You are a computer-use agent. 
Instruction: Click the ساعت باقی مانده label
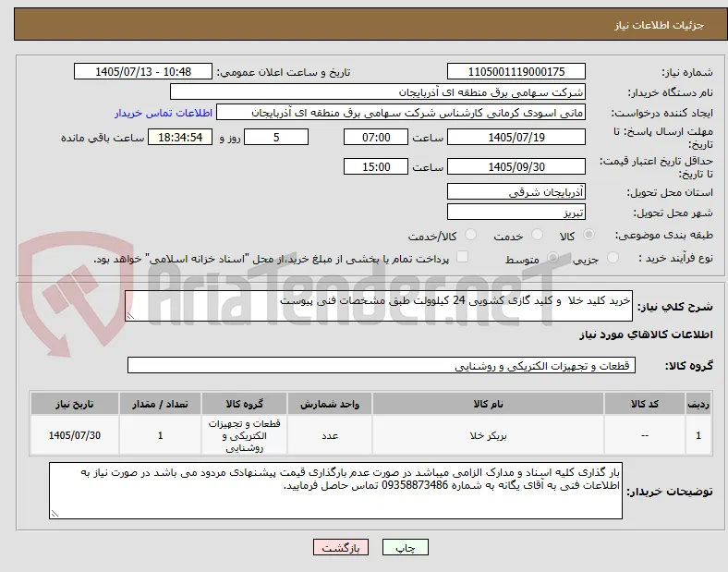tap(103, 139)
